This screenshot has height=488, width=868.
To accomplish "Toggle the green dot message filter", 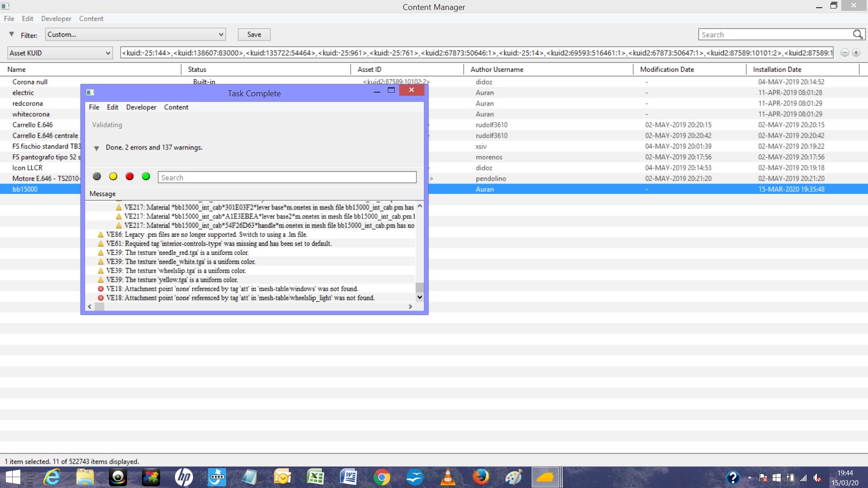I will coord(146,177).
